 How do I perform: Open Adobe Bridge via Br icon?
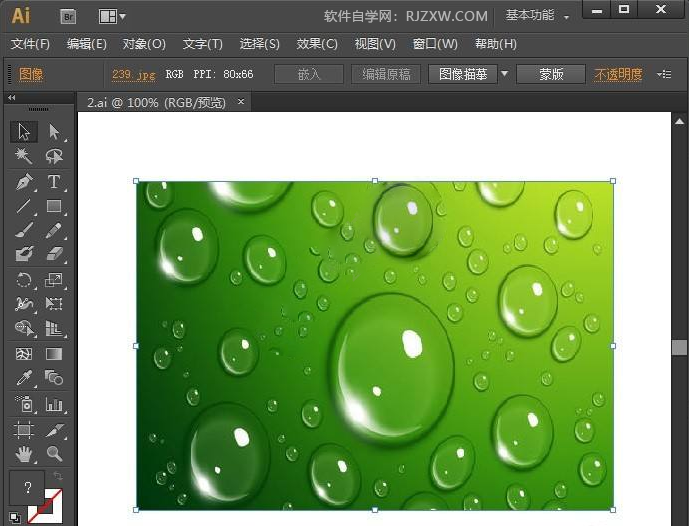coord(68,17)
